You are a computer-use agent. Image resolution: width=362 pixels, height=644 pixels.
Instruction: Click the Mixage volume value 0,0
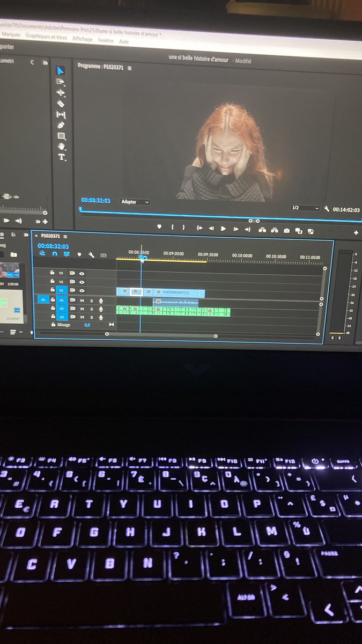[87, 325]
